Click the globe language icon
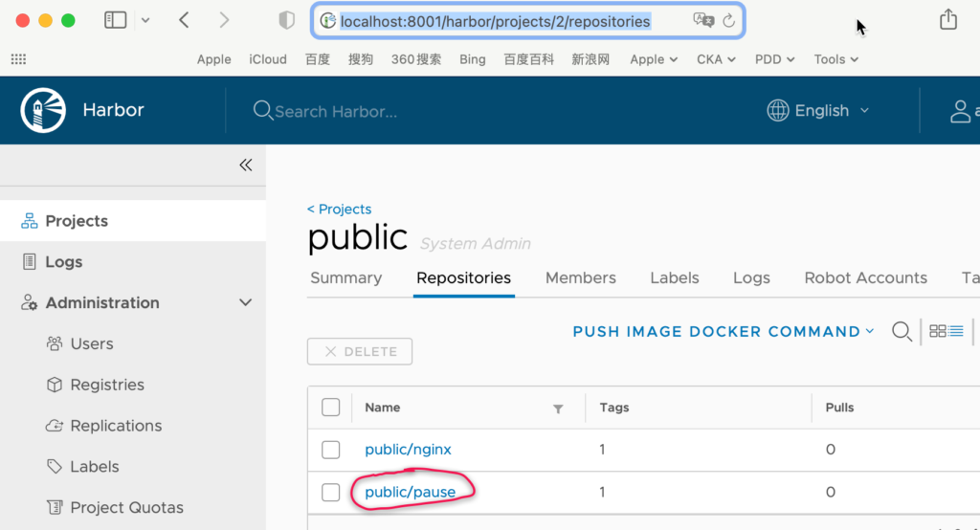 [x=777, y=111]
